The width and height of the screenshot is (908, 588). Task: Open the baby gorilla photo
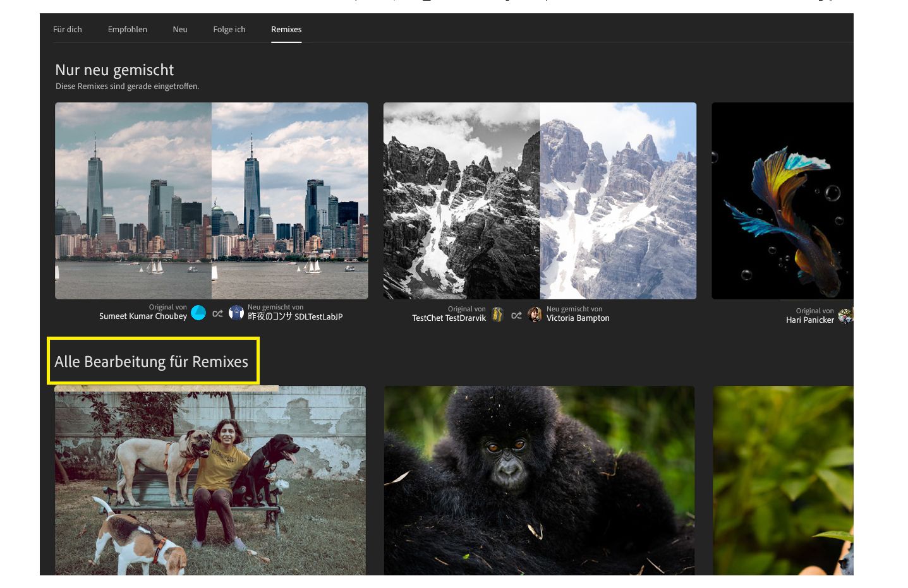(540, 481)
